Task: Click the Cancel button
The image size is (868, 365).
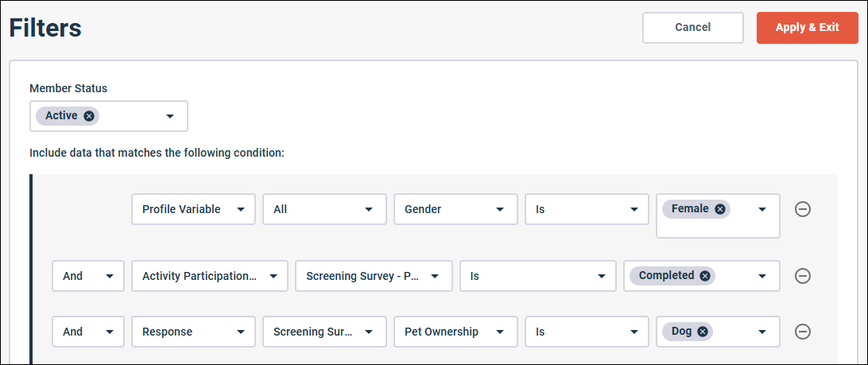Action: (x=692, y=27)
